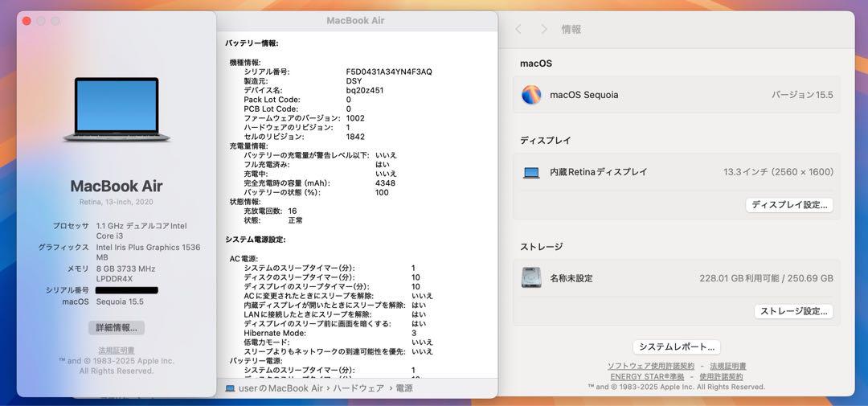This screenshot has height=406, width=868.
Task: Click 内蔵Retinaディスプレイ label
Action: point(599,172)
